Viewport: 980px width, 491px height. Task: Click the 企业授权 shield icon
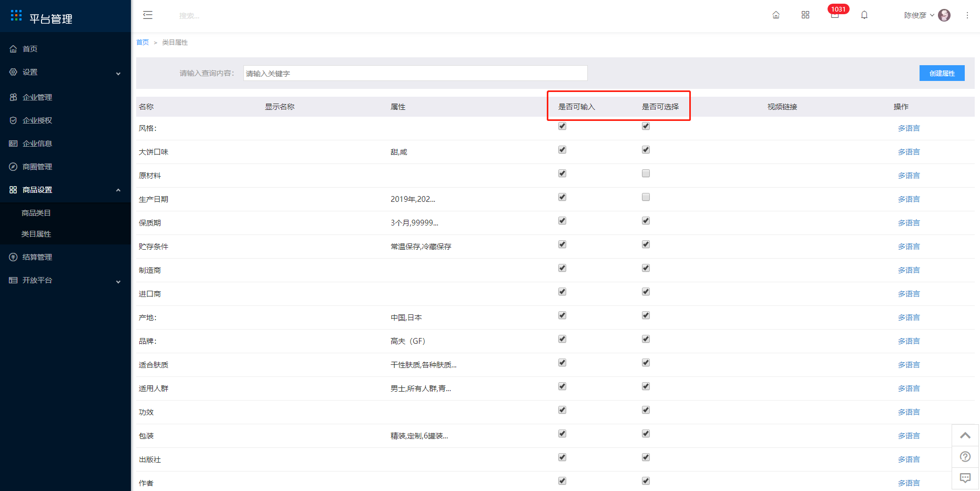tap(13, 120)
